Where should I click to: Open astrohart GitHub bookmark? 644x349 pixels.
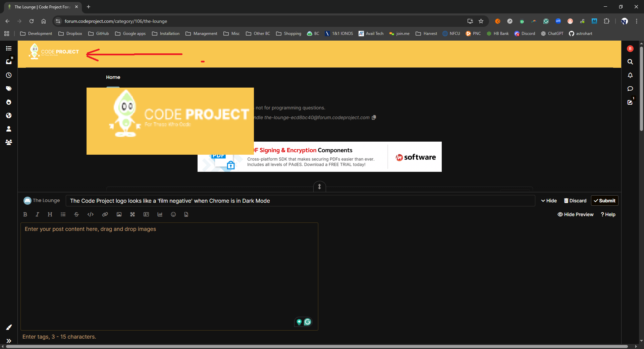tap(581, 34)
